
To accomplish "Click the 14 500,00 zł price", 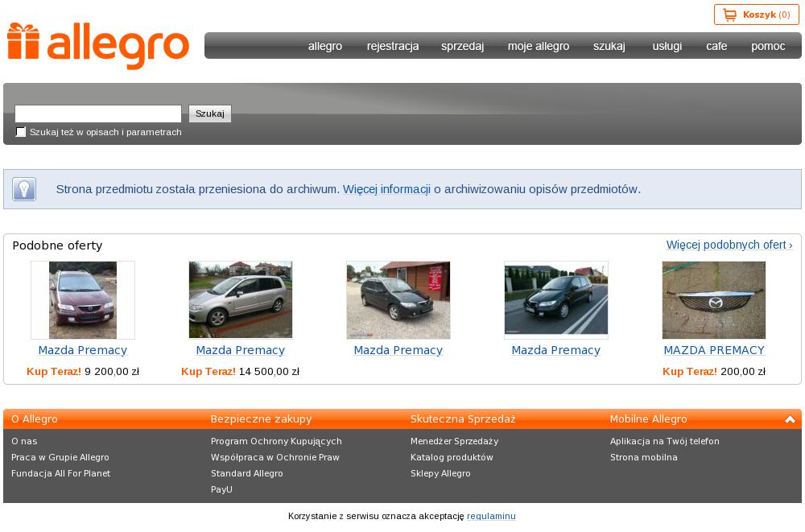I will [269, 371].
